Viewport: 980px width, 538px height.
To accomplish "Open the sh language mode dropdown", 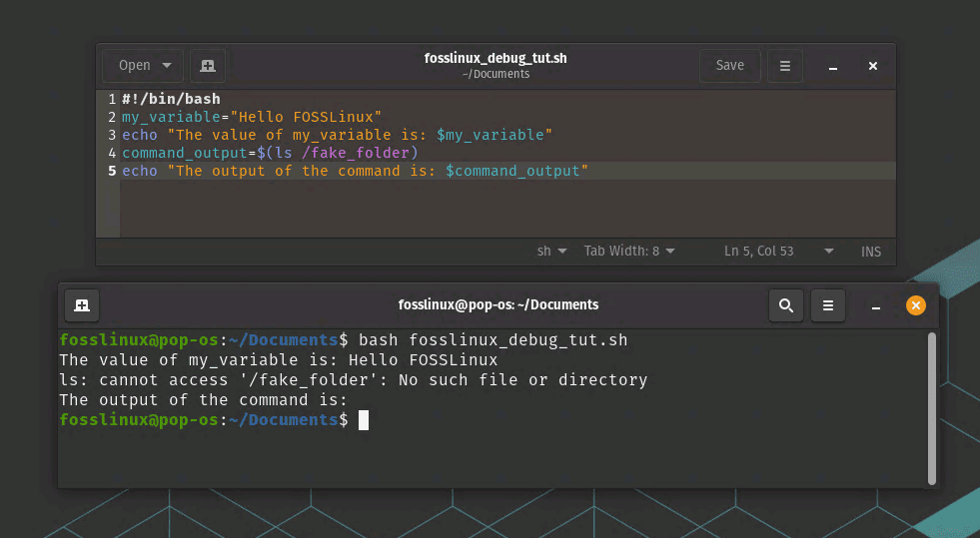I will point(551,251).
